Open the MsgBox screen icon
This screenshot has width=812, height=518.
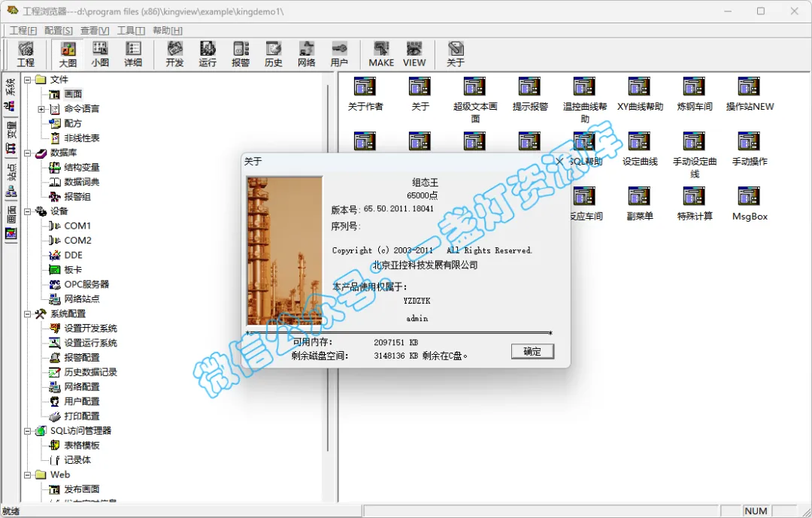(x=750, y=204)
